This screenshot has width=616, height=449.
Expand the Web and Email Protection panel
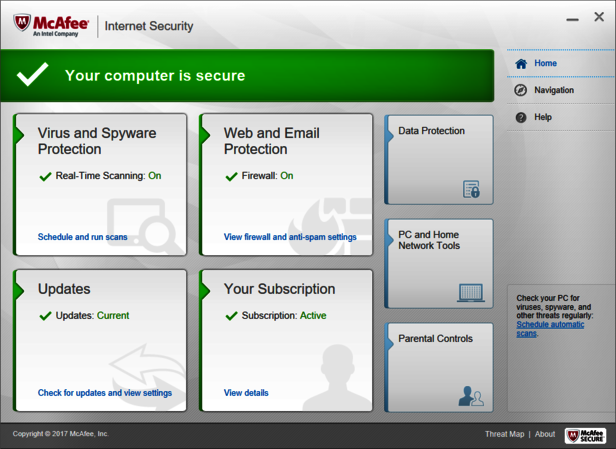click(270, 141)
